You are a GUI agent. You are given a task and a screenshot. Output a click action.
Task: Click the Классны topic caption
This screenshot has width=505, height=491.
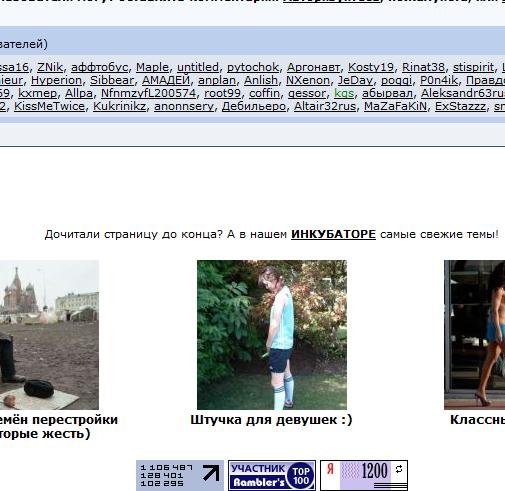[477, 420]
